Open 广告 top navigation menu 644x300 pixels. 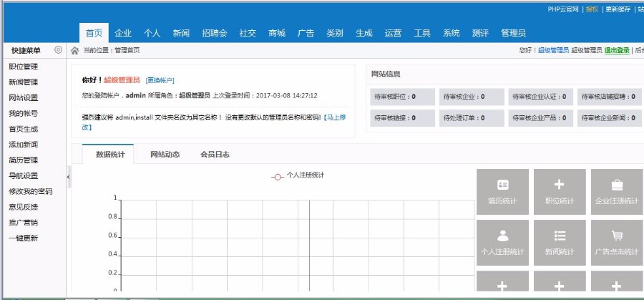(x=306, y=33)
